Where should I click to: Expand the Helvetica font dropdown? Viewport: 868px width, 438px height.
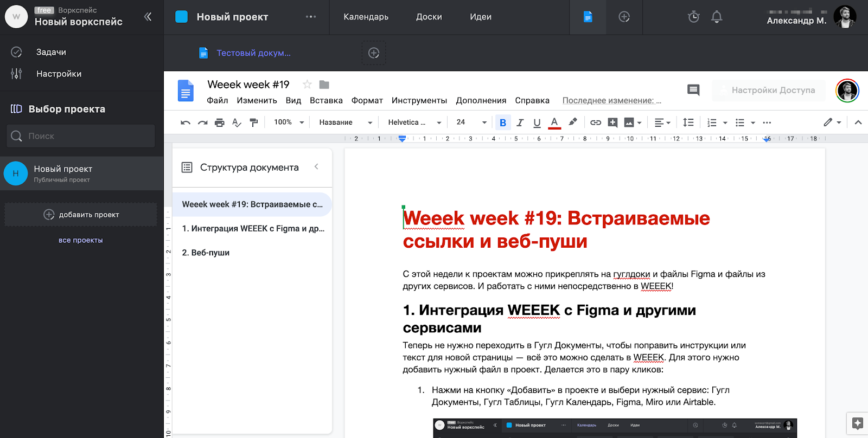414,123
